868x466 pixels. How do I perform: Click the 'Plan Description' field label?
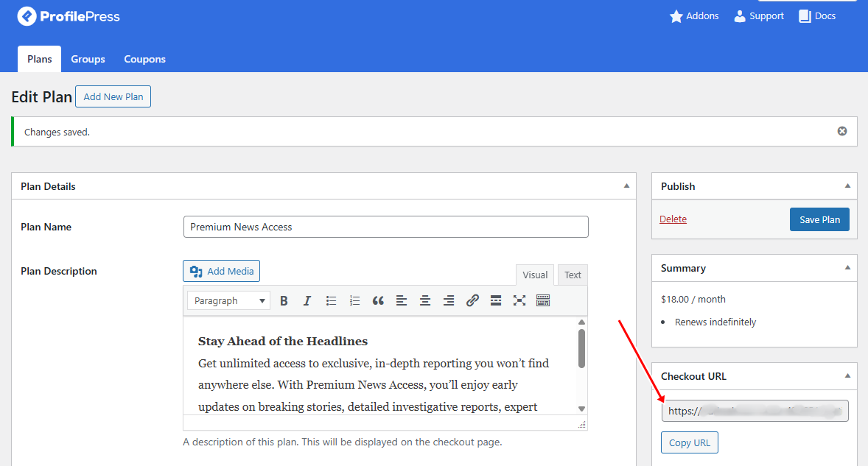[x=59, y=271]
